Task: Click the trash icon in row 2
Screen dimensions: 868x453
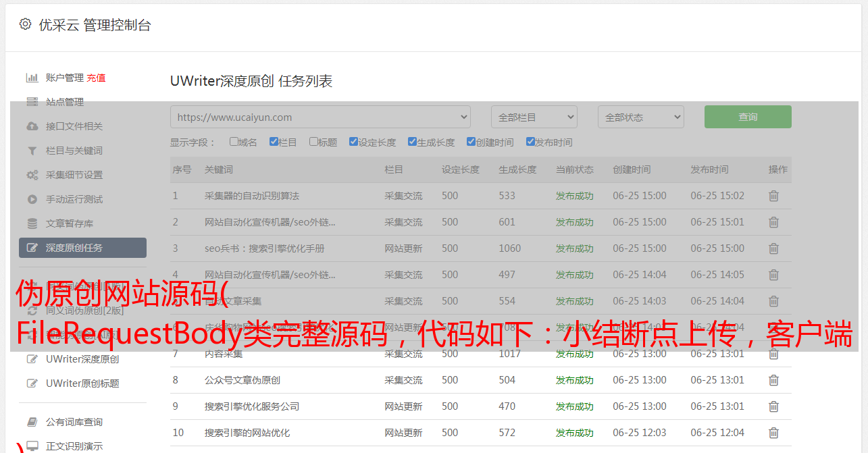Action: 773,222
